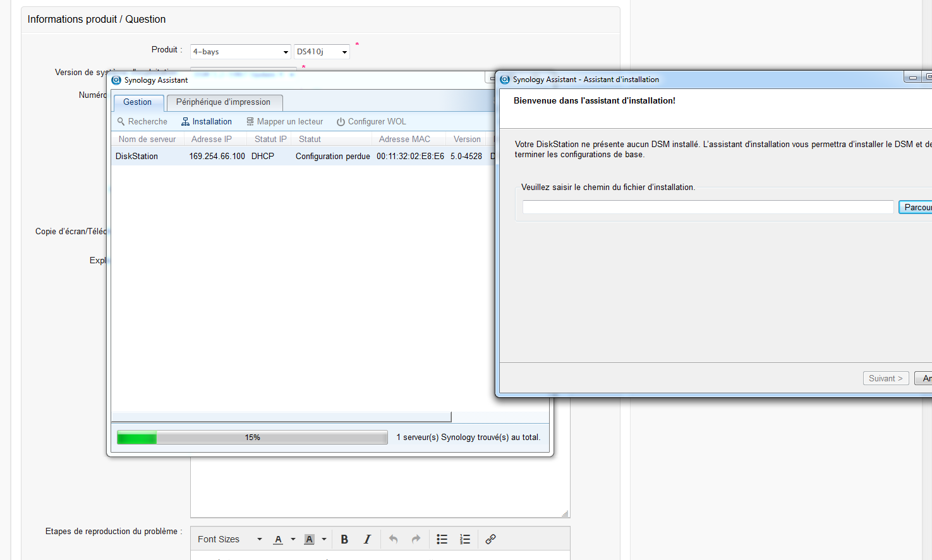The width and height of the screenshot is (932, 560).
Task: Click IP address 169.254.66.100 cell
Action: (x=217, y=156)
